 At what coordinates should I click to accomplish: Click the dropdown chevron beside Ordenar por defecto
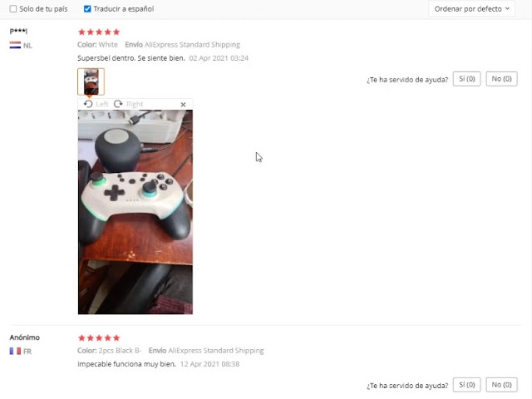tap(507, 9)
